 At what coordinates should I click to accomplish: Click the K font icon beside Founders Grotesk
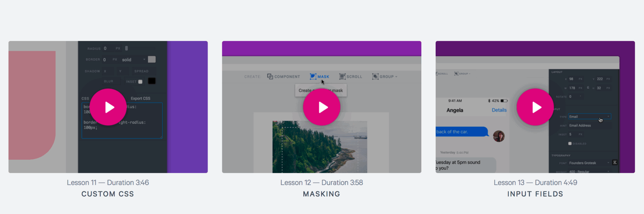pos(615,163)
